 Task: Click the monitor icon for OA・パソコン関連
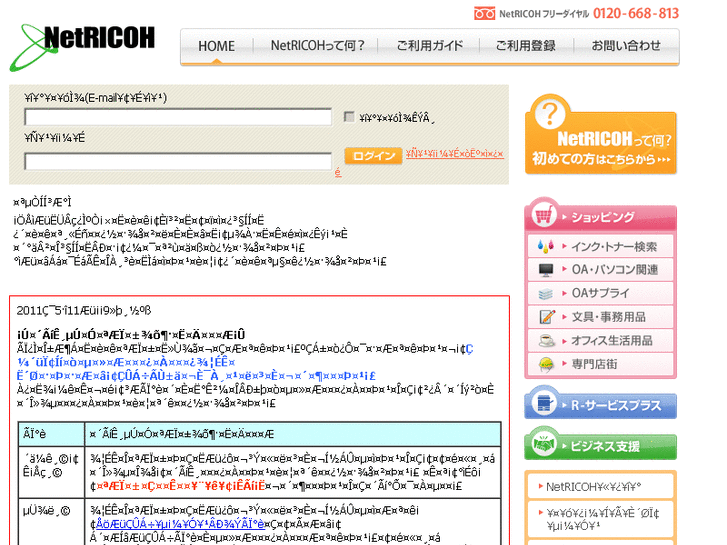[546, 270]
